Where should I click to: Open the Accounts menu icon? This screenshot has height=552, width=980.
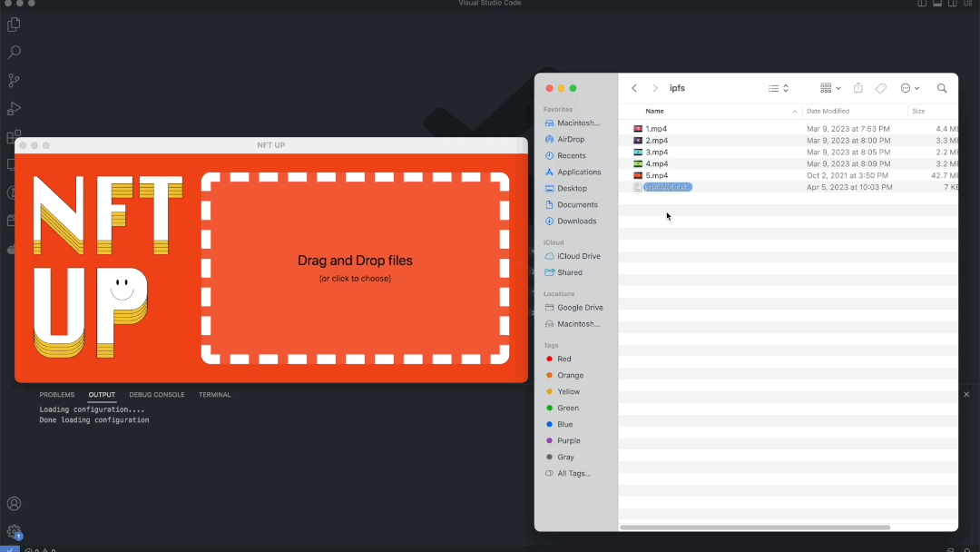[14, 503]
